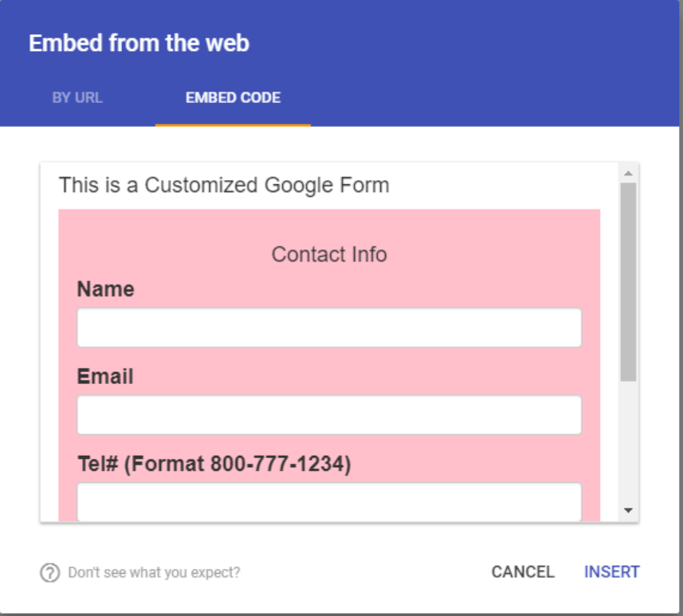Viewport: 683px width, 616px height.
Task: Switch to the BY URL tab
Action: pyautogui.click(x=77, y=97)
